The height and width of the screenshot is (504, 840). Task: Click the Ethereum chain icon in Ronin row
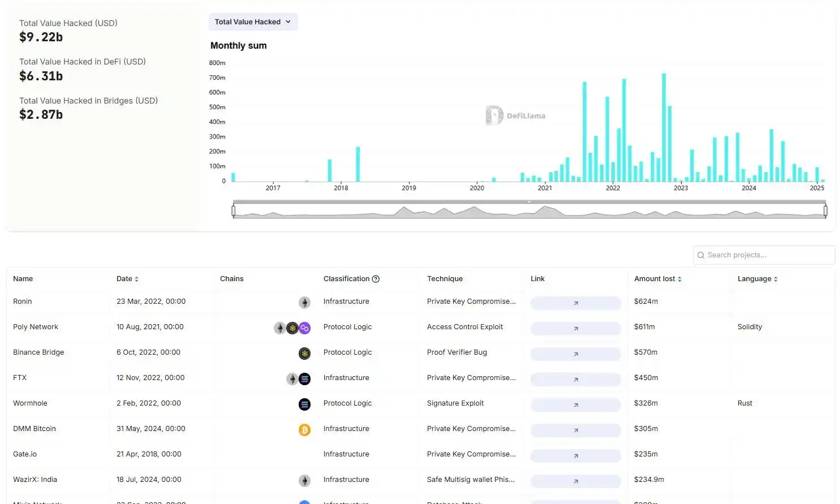pyautogui.click(x=304, y=303)
